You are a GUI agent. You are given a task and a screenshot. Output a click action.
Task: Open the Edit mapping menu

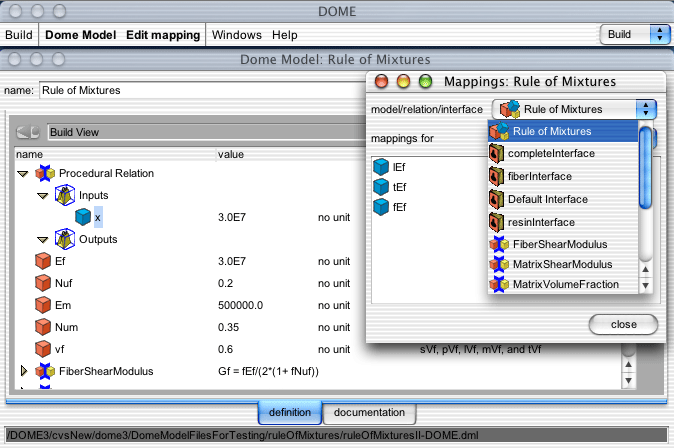point(163,35)
